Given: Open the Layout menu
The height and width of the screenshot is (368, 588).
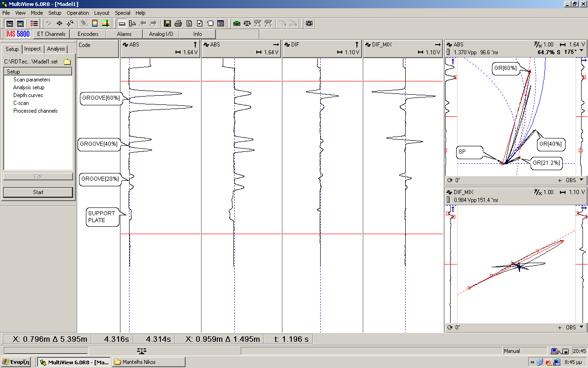Looking at the screenshot, I should coord(102,13).
